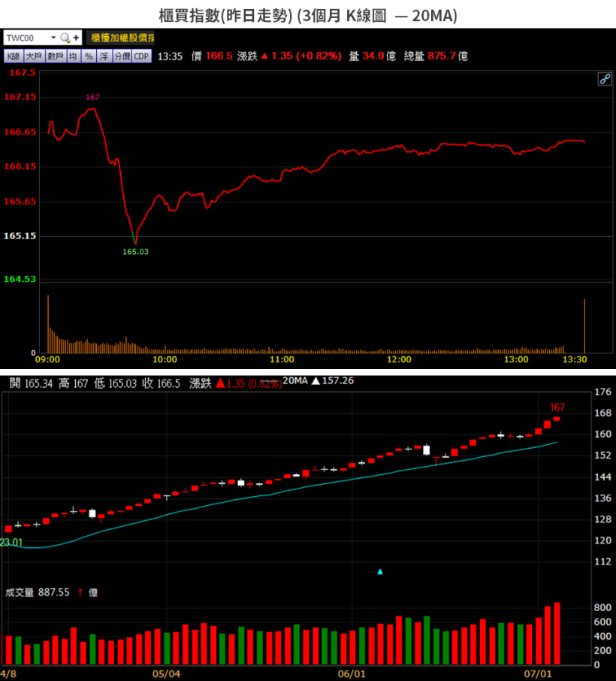Click the red 167 high label on K-line
616x681 pixels.
(557, 407)
